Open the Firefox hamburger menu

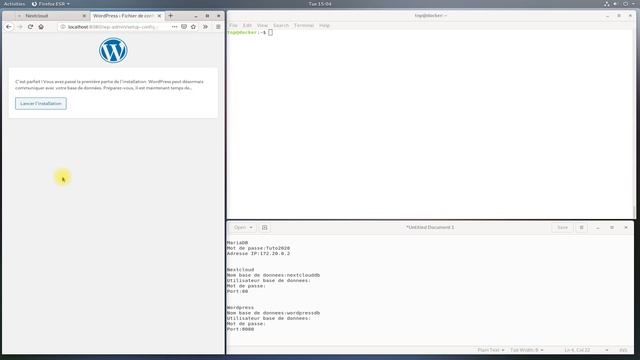(x=218, y=27)
